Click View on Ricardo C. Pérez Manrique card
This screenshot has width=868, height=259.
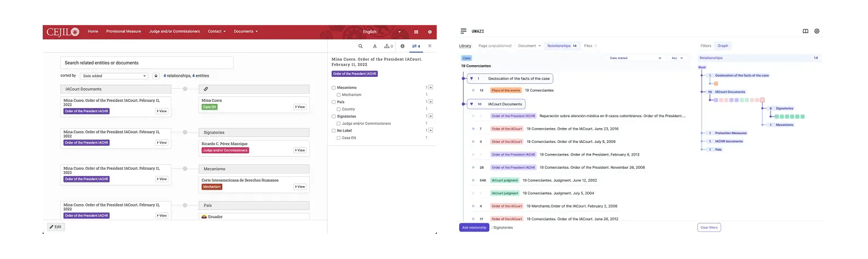coord(300,150)
